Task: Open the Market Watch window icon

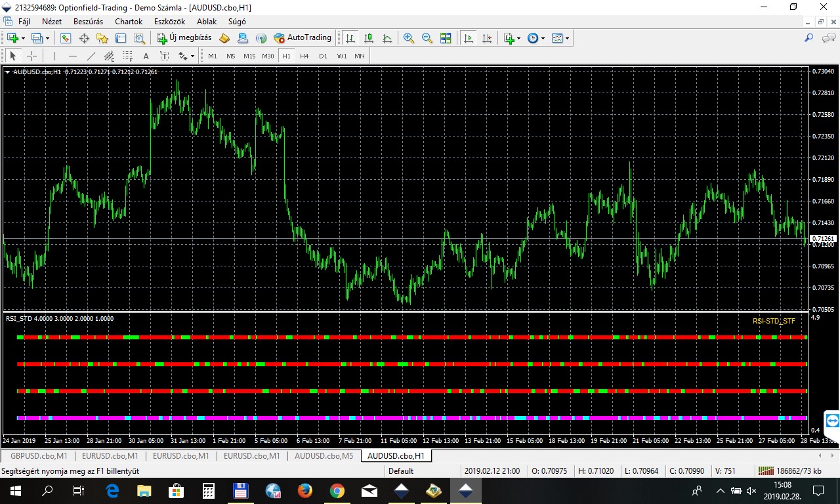Action: 66,38
